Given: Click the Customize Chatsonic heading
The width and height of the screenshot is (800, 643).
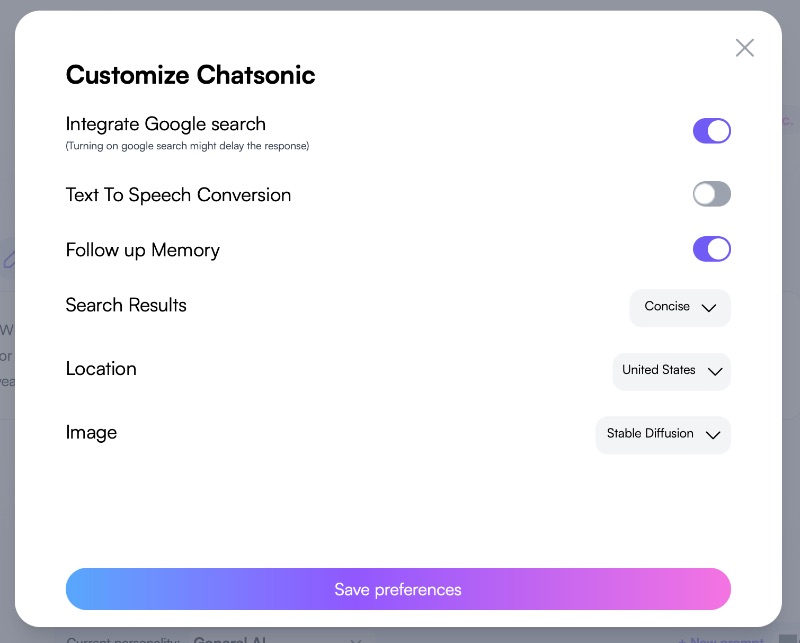Looking at the screenshot, I should click(190, 75).
